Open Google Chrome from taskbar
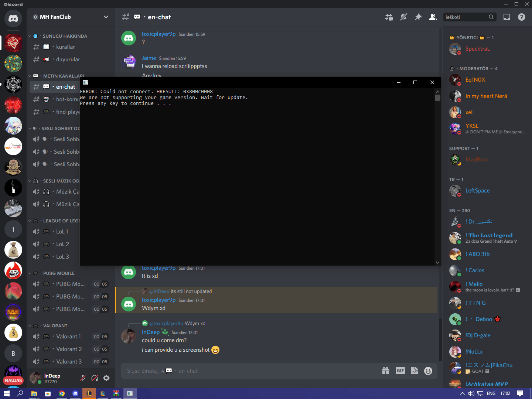 (62, 393)
